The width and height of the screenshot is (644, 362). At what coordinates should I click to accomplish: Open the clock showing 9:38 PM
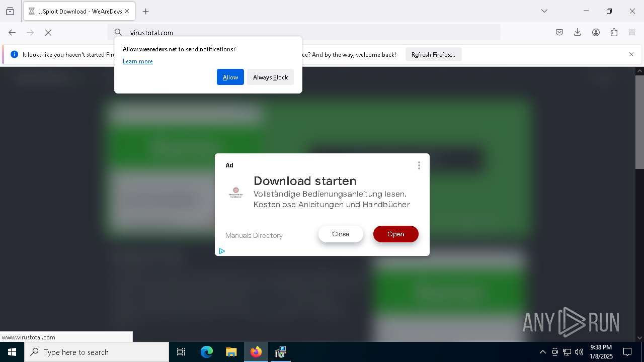(601, 352)
